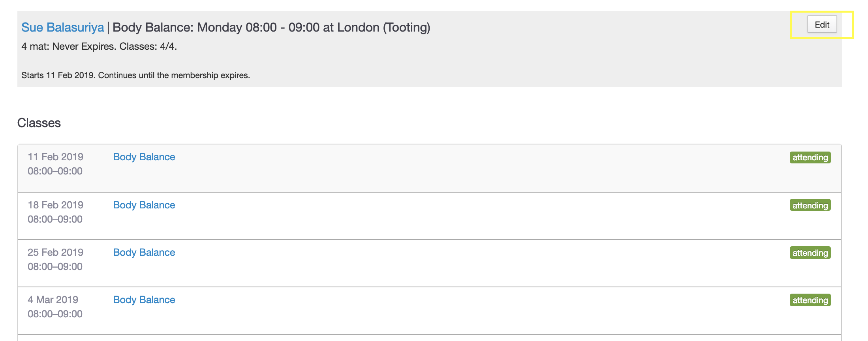The image size is (868, 341).
Task: Click the 08:00–09:00 time under 4 Mar
Action: pos(55,314)
